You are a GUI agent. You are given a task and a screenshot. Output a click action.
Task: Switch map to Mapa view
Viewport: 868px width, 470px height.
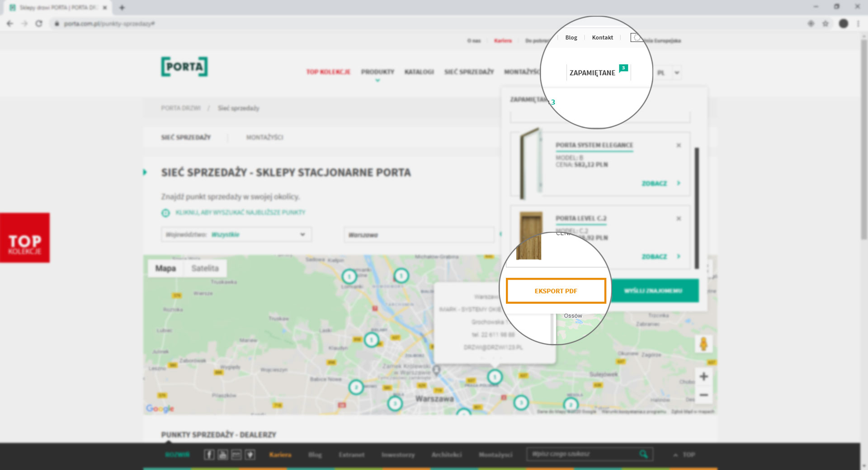click(x=165, y=268)
